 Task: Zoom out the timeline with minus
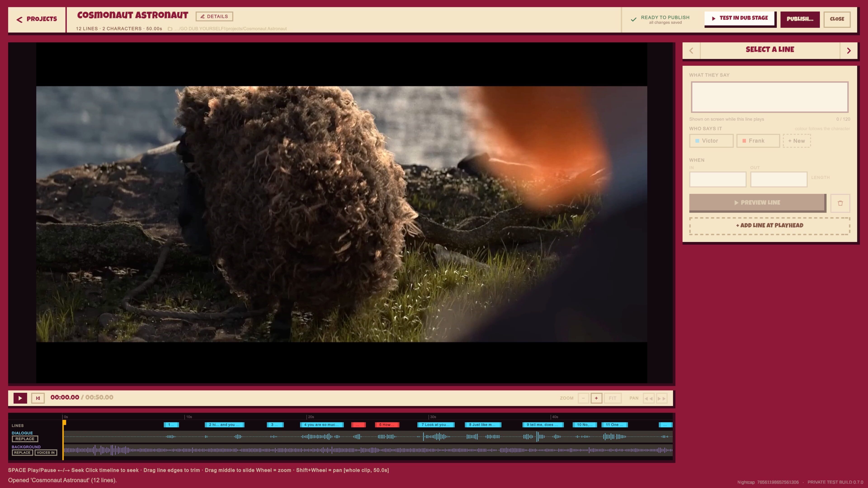pyautogui.click(x=583, y=398)
